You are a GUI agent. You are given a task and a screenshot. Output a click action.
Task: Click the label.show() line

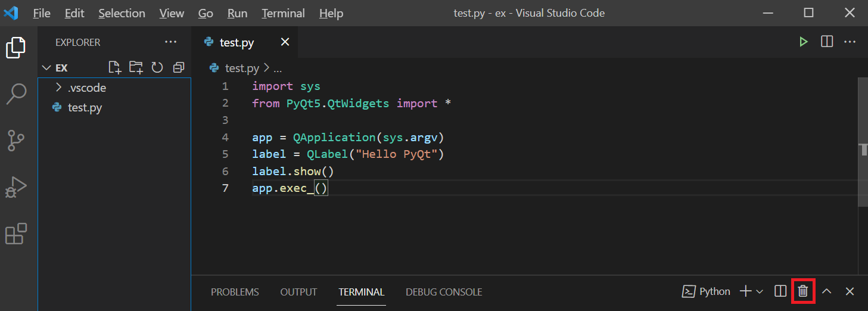[293, 172]
